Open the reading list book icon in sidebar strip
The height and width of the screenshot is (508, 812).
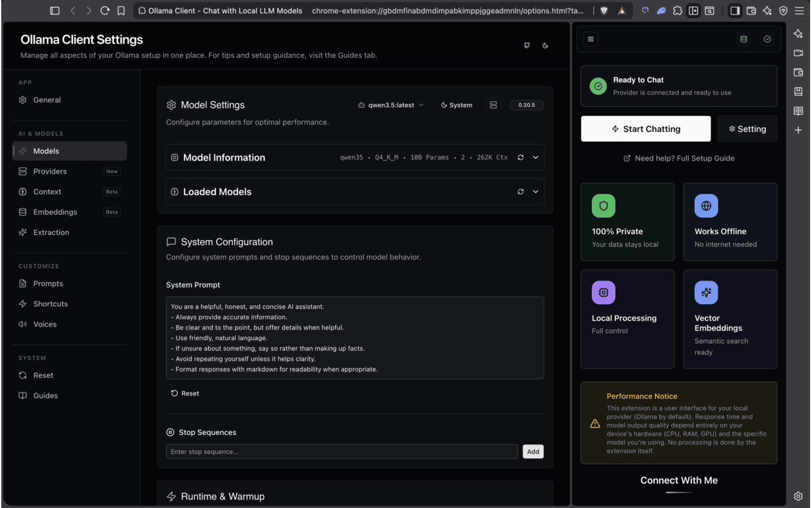(x=798, y=111)
